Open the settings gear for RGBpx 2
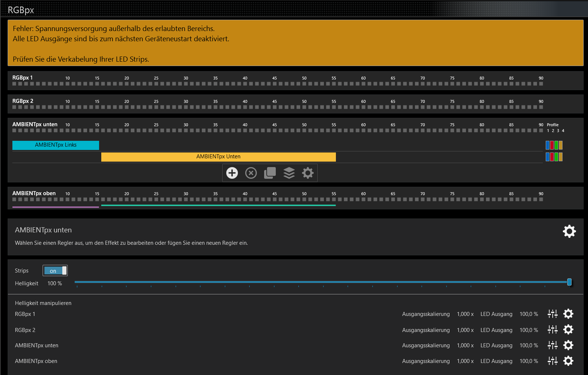 568,330
